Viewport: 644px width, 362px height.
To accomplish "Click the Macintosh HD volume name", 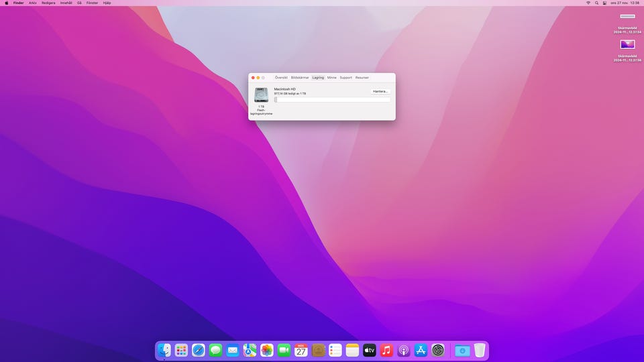I will click(284, 89).
